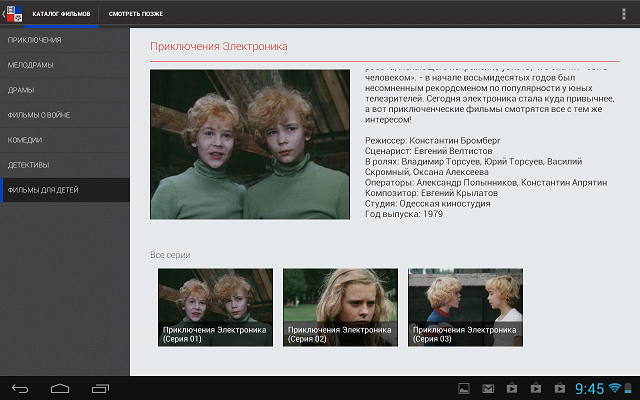The height and width of the screenshot is (400, 640).
Task: Select the Фильмы о войне category
Action: [x=65, y=115]
